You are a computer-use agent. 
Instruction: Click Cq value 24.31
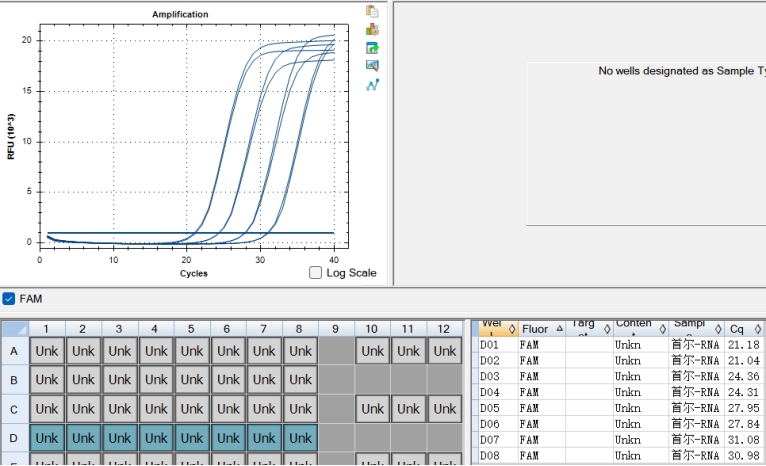[x=744, y=392]
